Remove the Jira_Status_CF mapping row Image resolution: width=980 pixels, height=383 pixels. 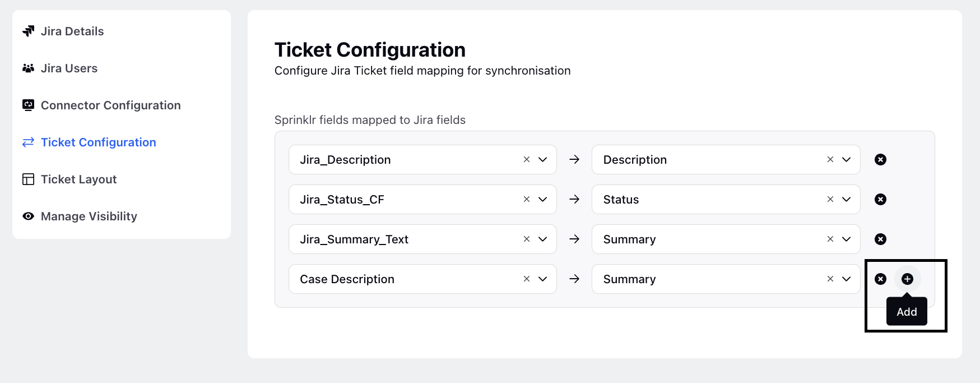click(881, 200)
